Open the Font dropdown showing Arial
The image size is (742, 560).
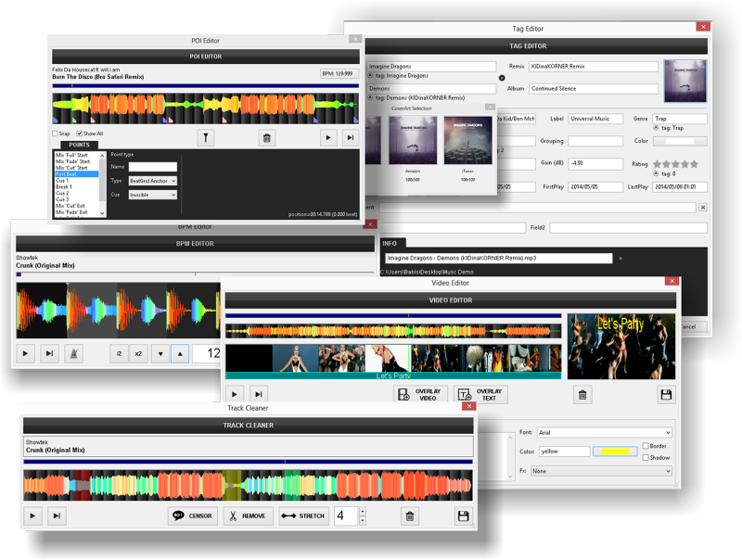pos(604,432)
